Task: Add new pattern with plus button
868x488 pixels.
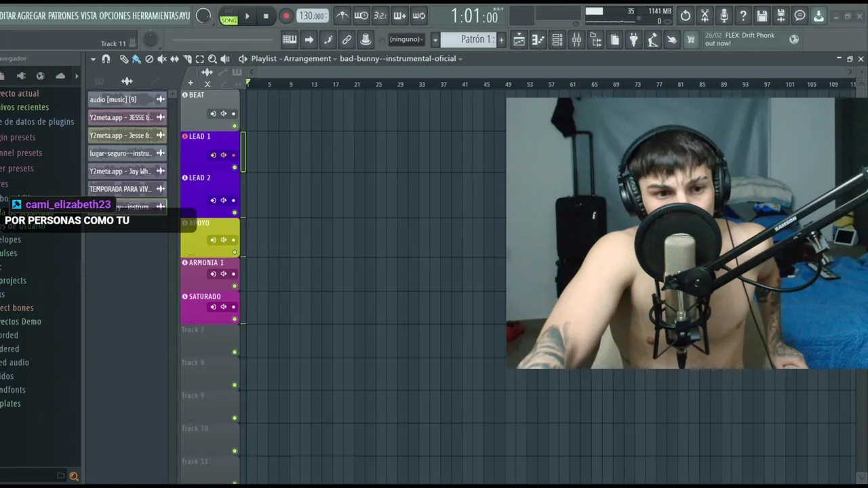Action: pyautogui.click(x=501, y=39)
